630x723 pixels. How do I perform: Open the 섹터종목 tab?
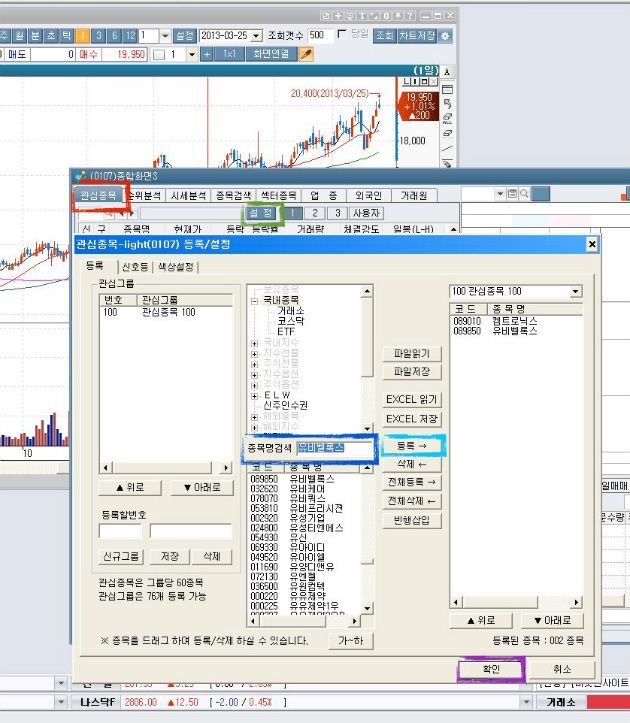click(x=278, y=196)
